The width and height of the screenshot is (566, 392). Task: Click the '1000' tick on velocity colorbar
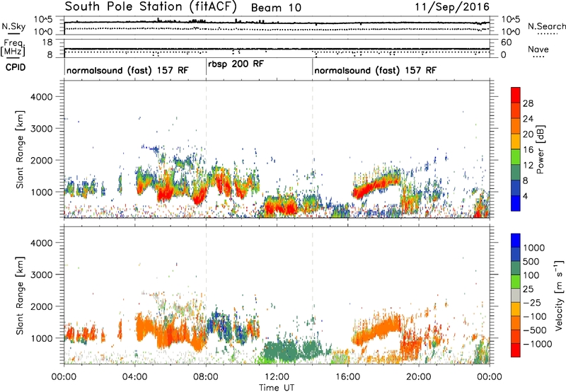click(x=534, y=248)
